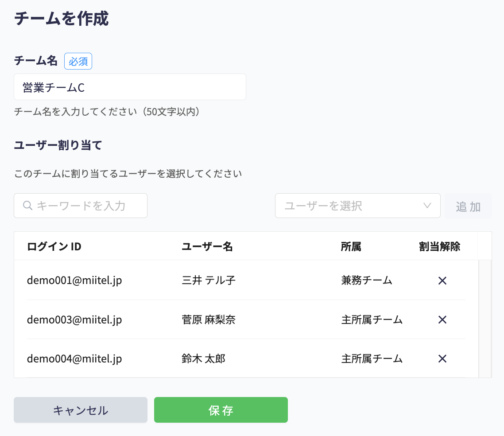The width and height of the screenshot is (504, 436).
Task: Click the 必須 badge
Action: click(78, 61)
